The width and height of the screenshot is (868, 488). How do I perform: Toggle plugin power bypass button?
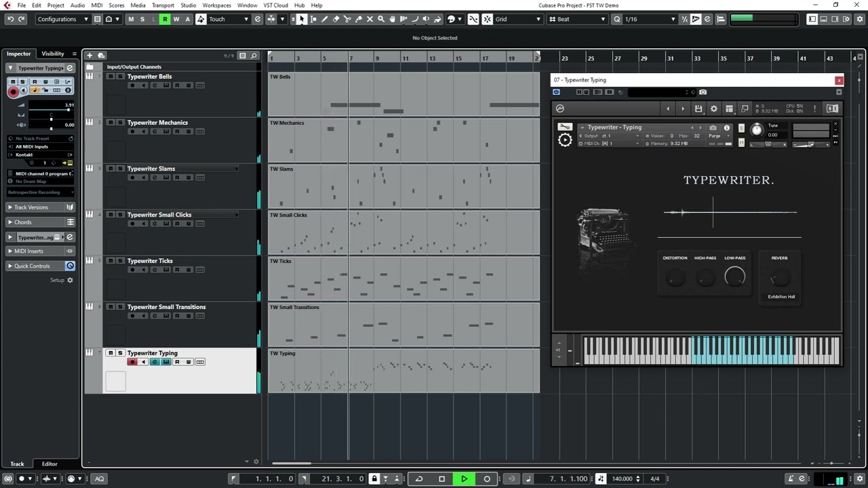pos(557,92)
